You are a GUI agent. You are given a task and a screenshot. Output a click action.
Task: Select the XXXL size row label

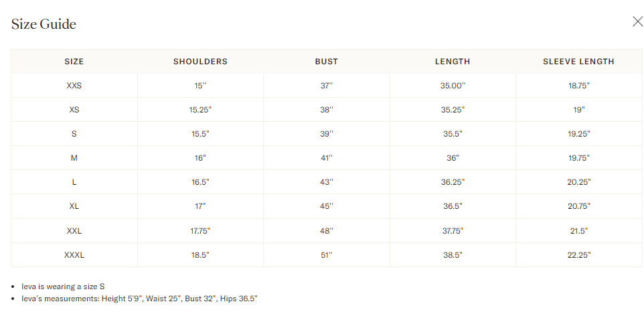click(x=74, y=255)
